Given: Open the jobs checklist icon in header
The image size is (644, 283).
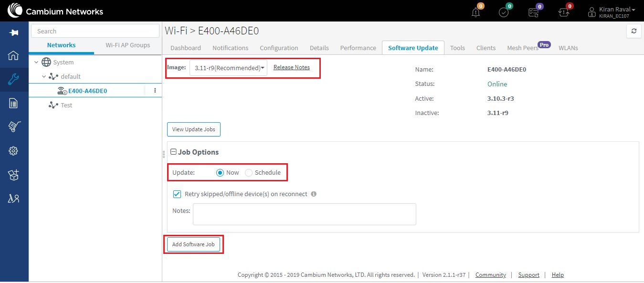Looking at the screenshot, I should (533, 12).
